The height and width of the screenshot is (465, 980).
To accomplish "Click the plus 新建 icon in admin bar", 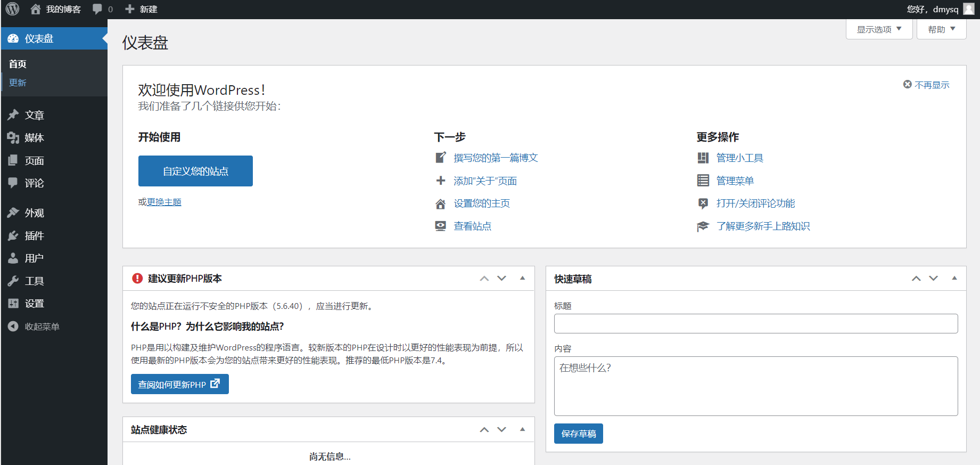I will click(x=129, y=9).
